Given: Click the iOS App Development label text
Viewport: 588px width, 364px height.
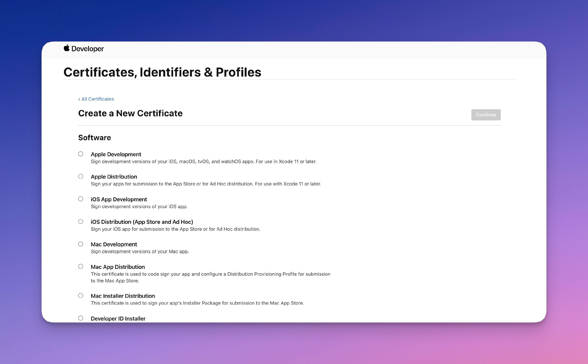Looking at the screenshot, I should [119, 199].
